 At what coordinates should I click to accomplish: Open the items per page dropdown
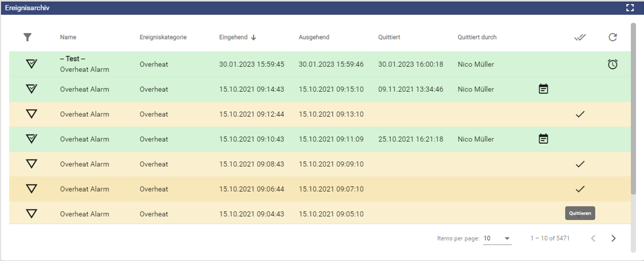click(x=497, y=238)
